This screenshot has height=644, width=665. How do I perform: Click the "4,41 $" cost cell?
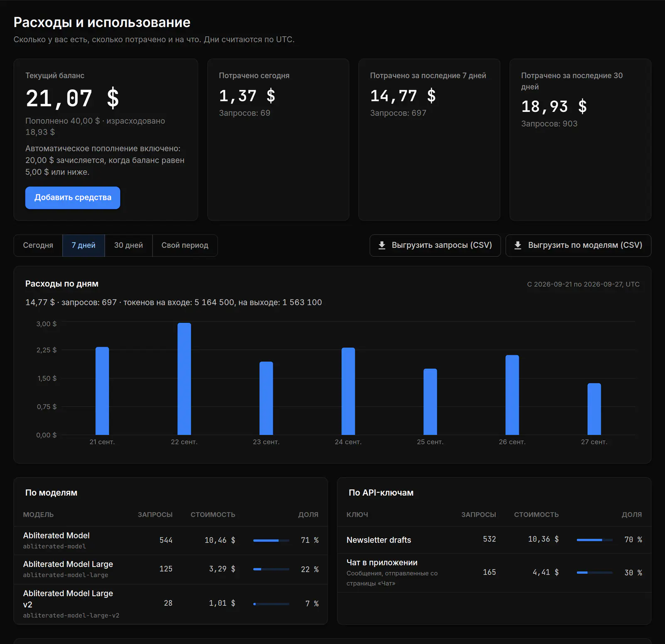(546, 572)
